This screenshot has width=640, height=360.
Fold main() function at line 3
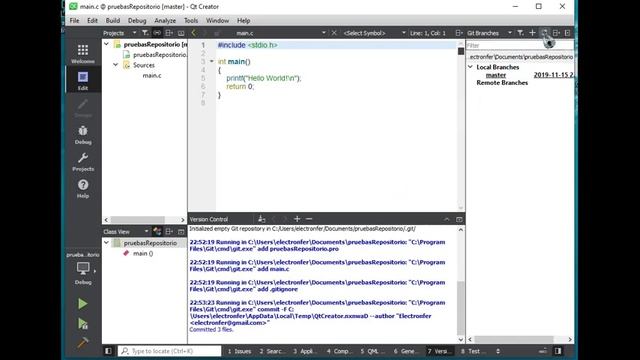(x=212, y=61)
